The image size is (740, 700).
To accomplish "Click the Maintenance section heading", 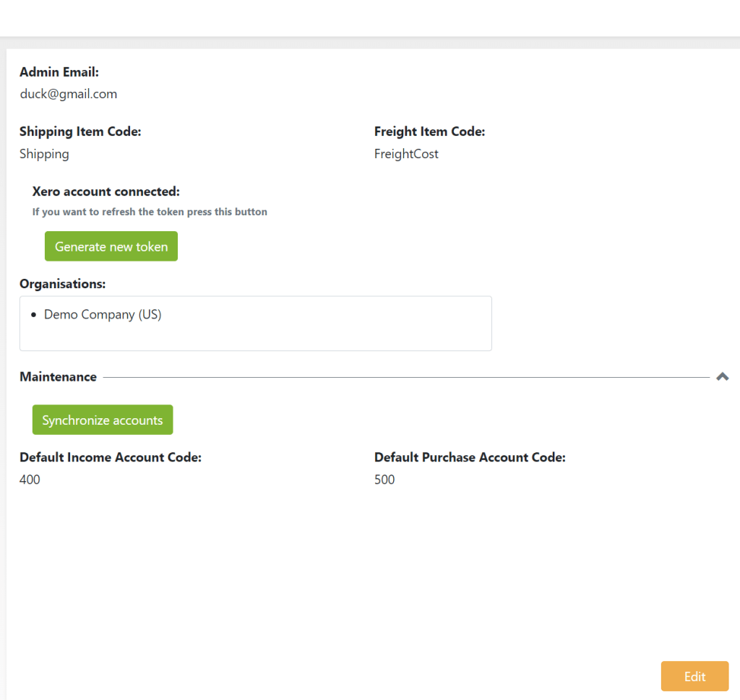I will pyautogui.click(x=58, y=376).
